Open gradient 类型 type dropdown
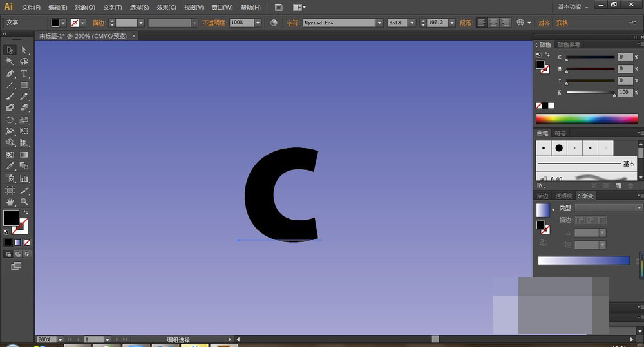 (609, 208)
